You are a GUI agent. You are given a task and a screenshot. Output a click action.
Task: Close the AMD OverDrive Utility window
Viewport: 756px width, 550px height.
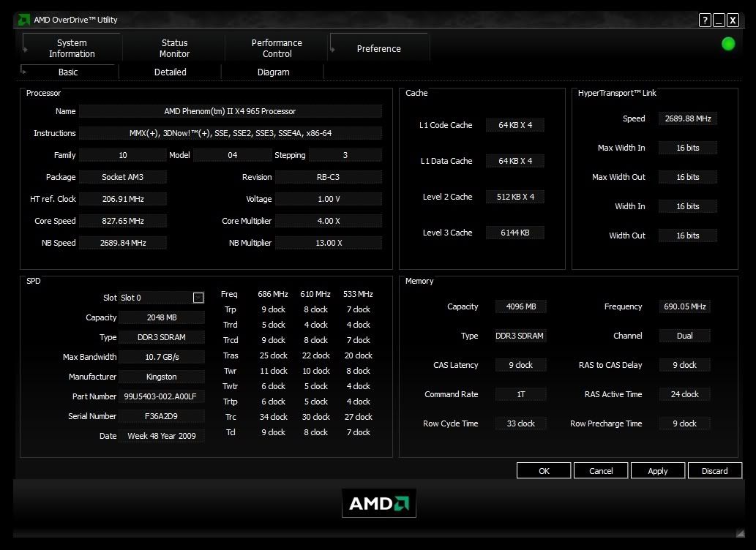(x=733, y=20)
